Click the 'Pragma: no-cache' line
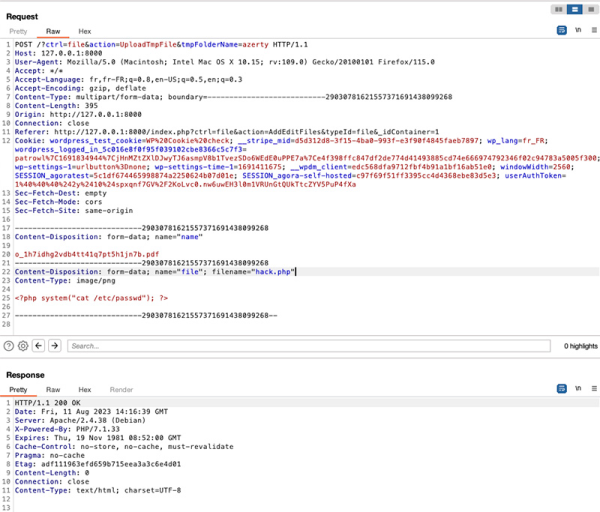The height and width of the screenshot is (512, 600). click(49, 455)
